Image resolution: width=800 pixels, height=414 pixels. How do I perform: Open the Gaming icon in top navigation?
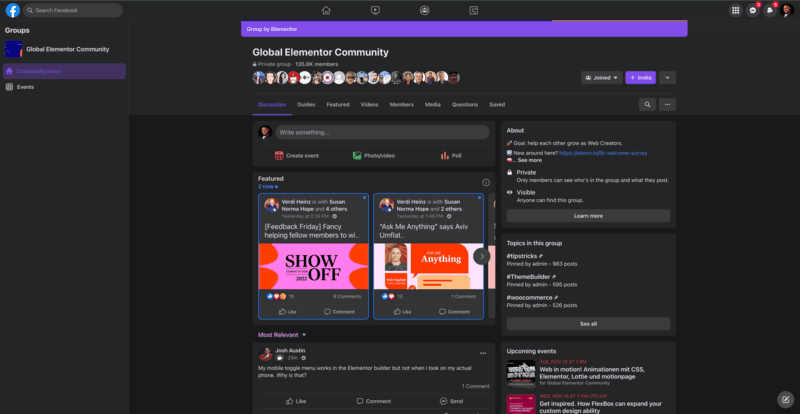pos(473,10)
